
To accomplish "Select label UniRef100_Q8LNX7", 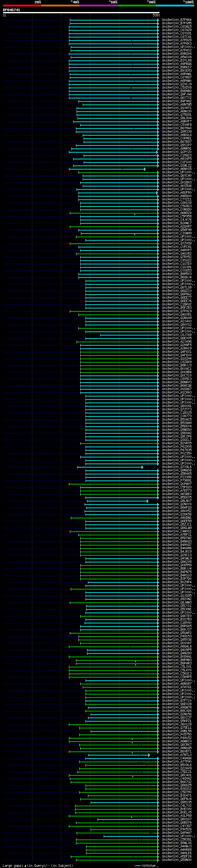I will 176,501.
